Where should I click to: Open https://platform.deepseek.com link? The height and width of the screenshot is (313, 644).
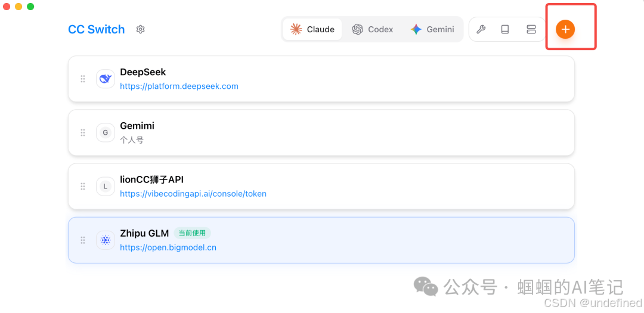point(179,86)
